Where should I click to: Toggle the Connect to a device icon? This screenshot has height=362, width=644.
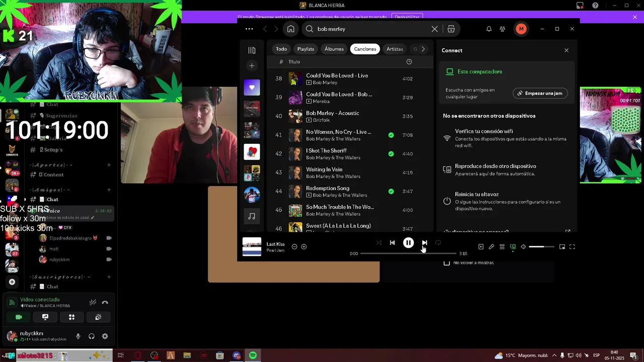pyautogui.click(x=513, y=247)
